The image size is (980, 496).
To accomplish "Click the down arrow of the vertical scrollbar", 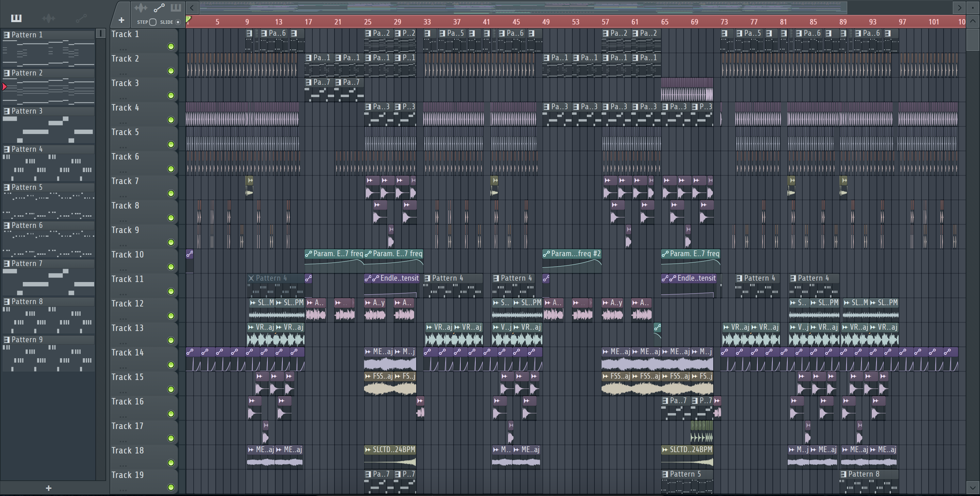I will pos(973,487).
